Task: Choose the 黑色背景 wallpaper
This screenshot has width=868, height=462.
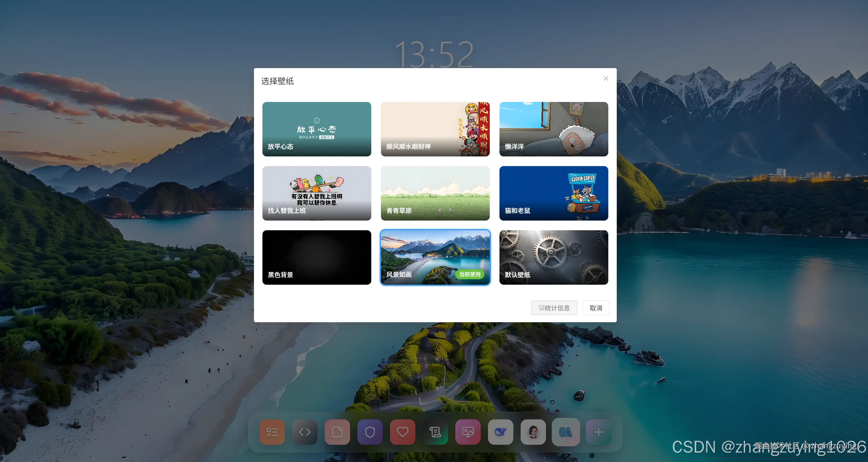Action: pos(317,257)
